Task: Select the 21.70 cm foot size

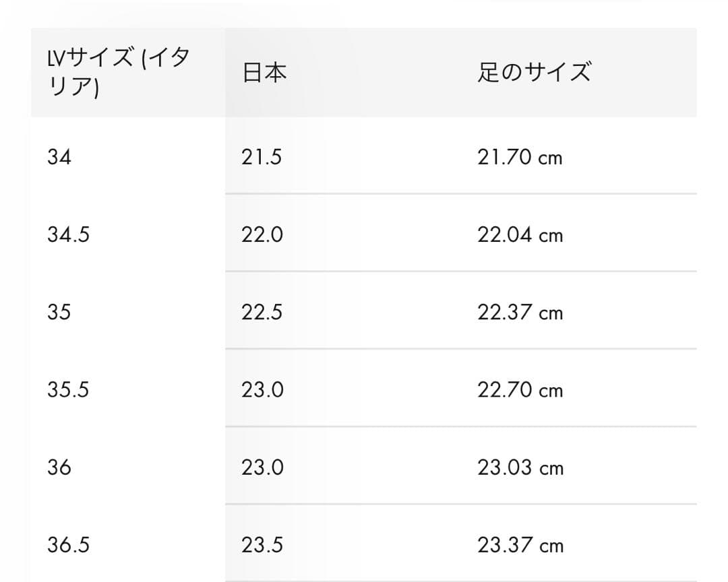Action: coord(520,158)
